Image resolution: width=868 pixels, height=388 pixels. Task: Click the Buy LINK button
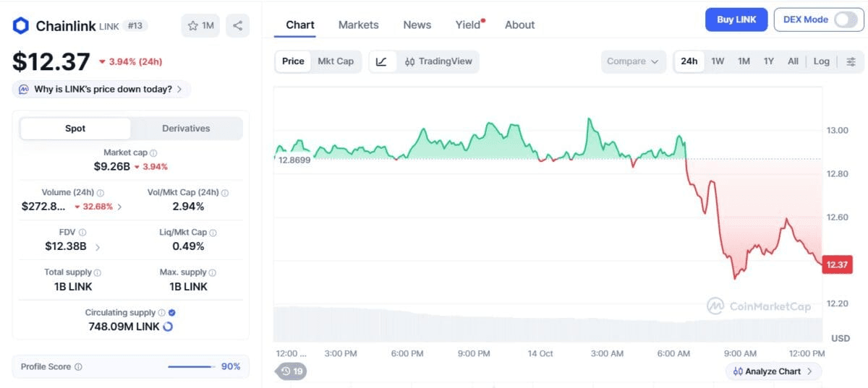736,20
